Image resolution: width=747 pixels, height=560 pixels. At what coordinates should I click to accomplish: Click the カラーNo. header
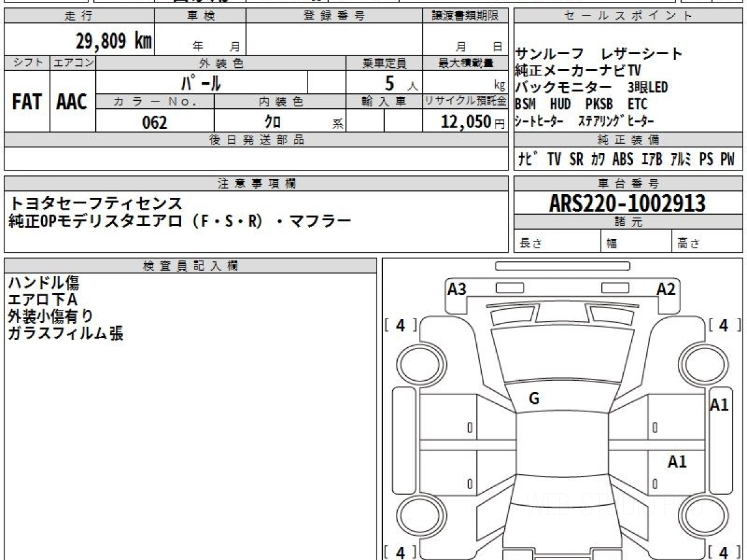point(155,101)
